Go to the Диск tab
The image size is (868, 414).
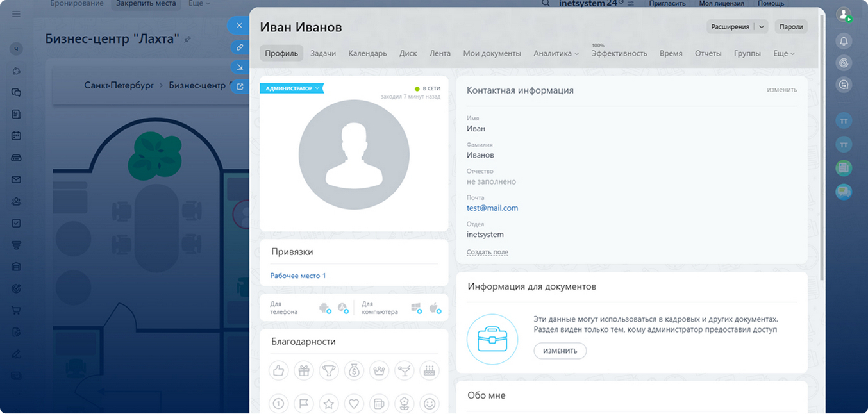tap(408, 53)
